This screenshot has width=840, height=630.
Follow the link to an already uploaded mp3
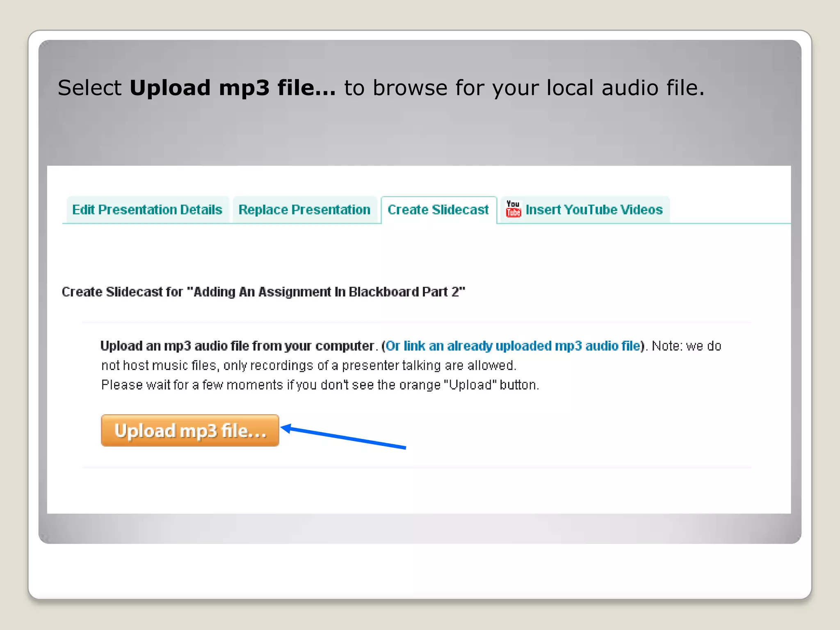pyautogui.click(x=513, y=346)
